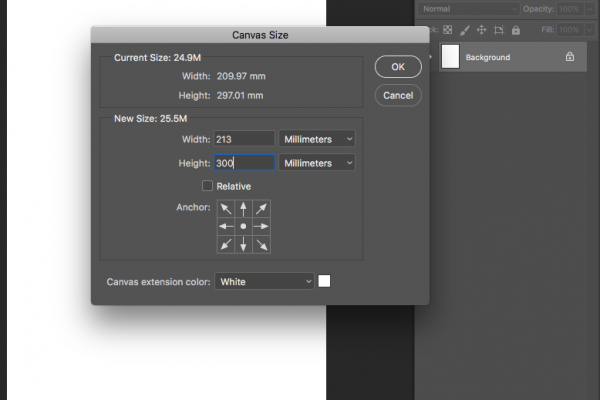Click the Background layer lock icon
This screenshot has width=600, height=400.
point(570,57)
